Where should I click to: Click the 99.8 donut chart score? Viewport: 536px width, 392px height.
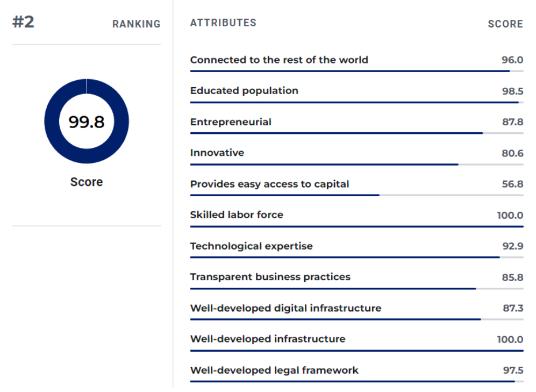point(87,122)
